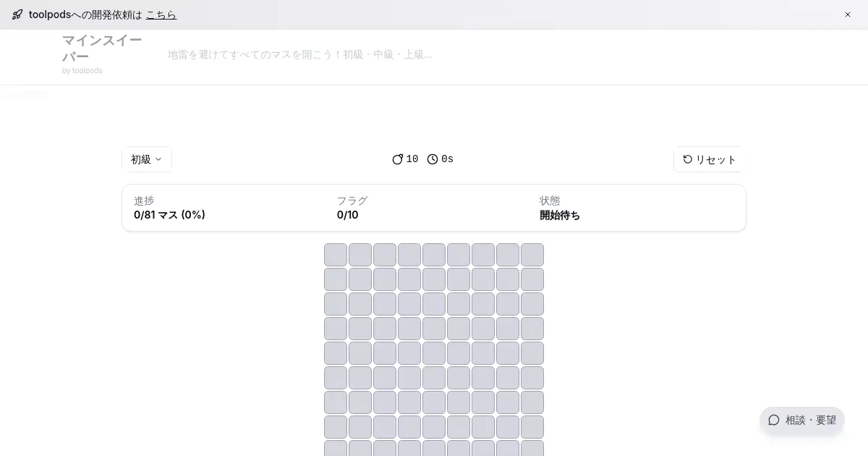This screenshot has height=456, width=868.
Task: Click the timer clock icon
Action: tap(433, 159)
